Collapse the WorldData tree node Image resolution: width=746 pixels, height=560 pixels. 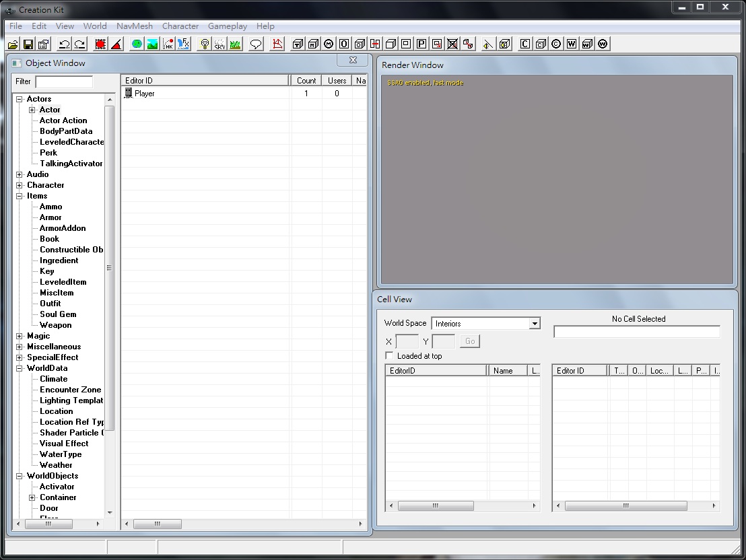coord(20,368)
